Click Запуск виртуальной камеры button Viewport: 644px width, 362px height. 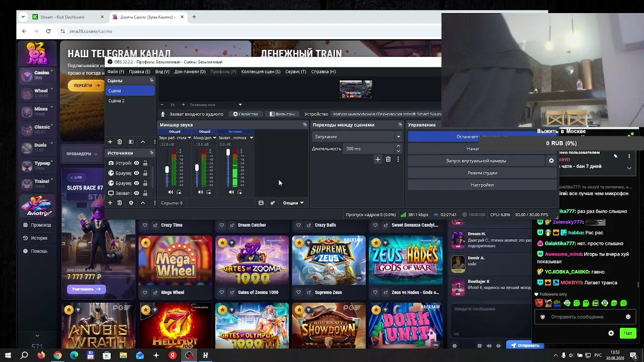coord(476,161)
